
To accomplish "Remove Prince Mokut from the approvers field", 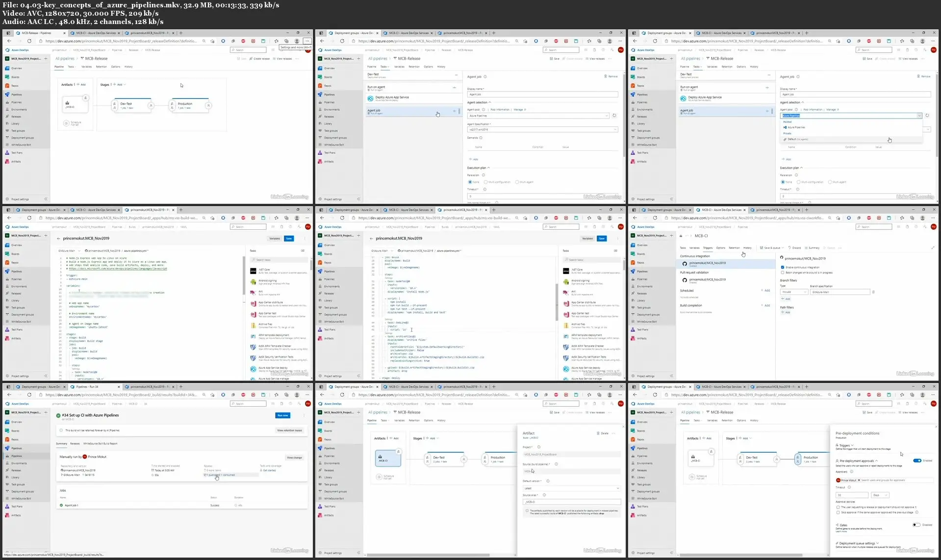I will (859, 480).
